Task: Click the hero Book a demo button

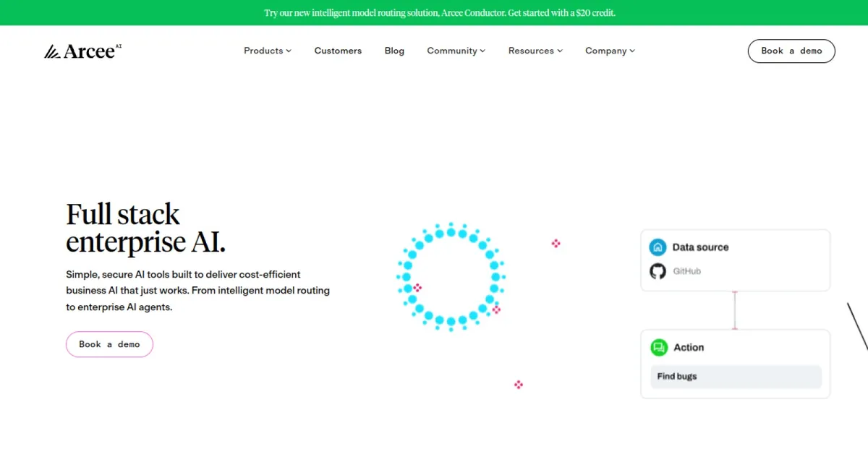Action: coord(109,344)
